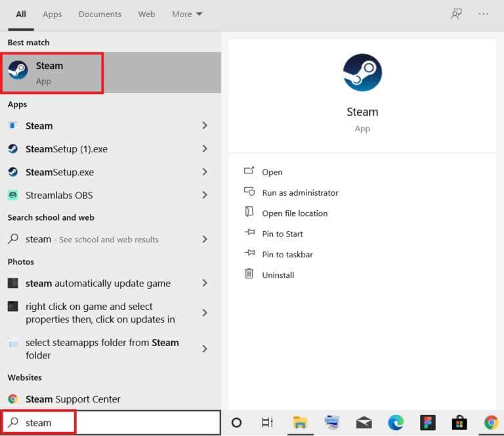Choose Open file location
This screenshot has width=504, height=436.
coord(295,213)
